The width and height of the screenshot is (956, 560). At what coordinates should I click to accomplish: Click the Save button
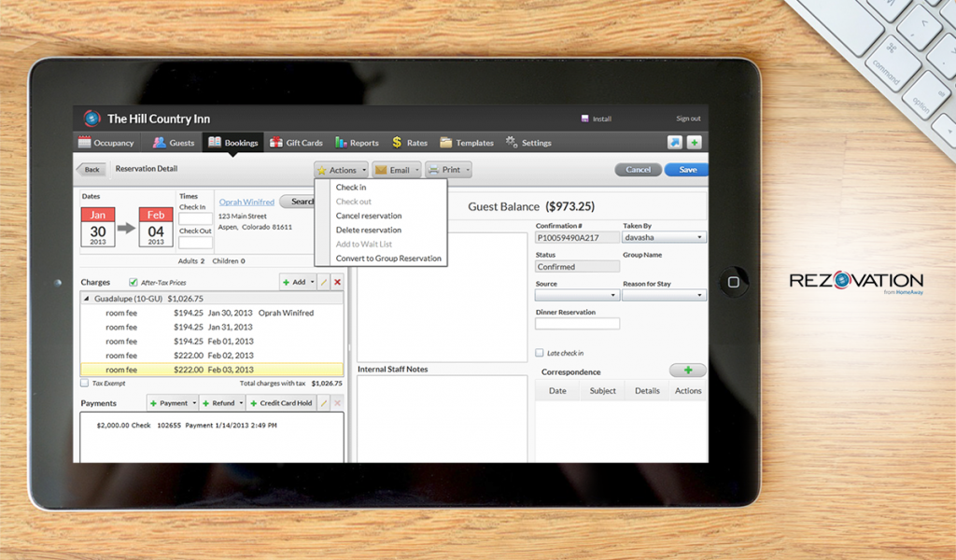tap(686, 169)
